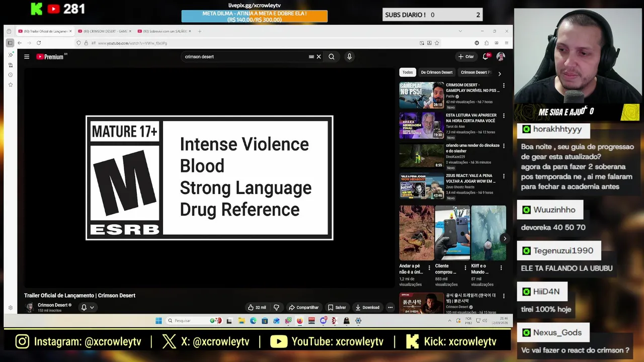
Task: Click Salvar to save the video
Action: click(337, 307)
